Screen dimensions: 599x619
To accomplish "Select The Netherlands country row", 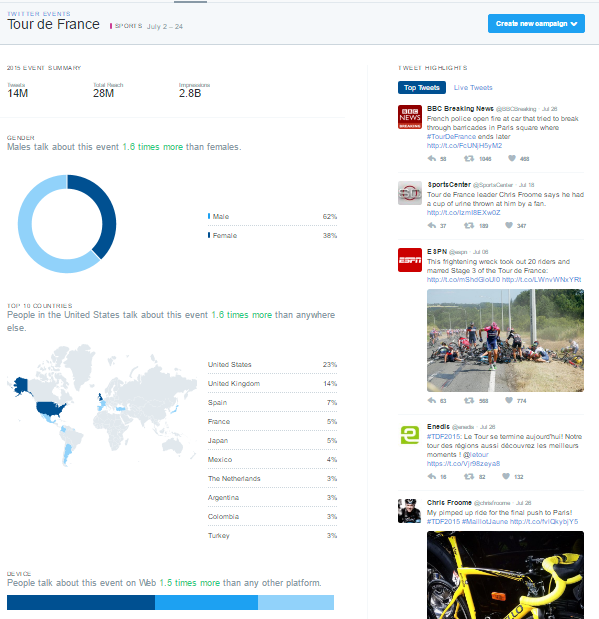I will click(x=272, y=478).
